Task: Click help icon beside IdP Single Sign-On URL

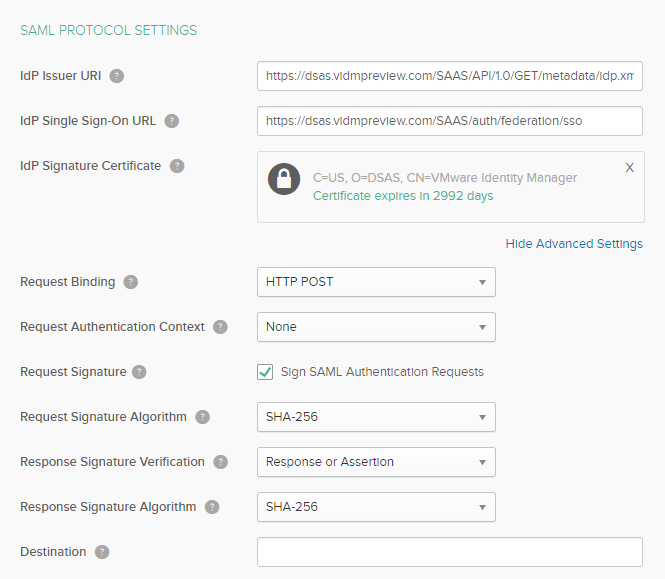Action: pos(171,121)
